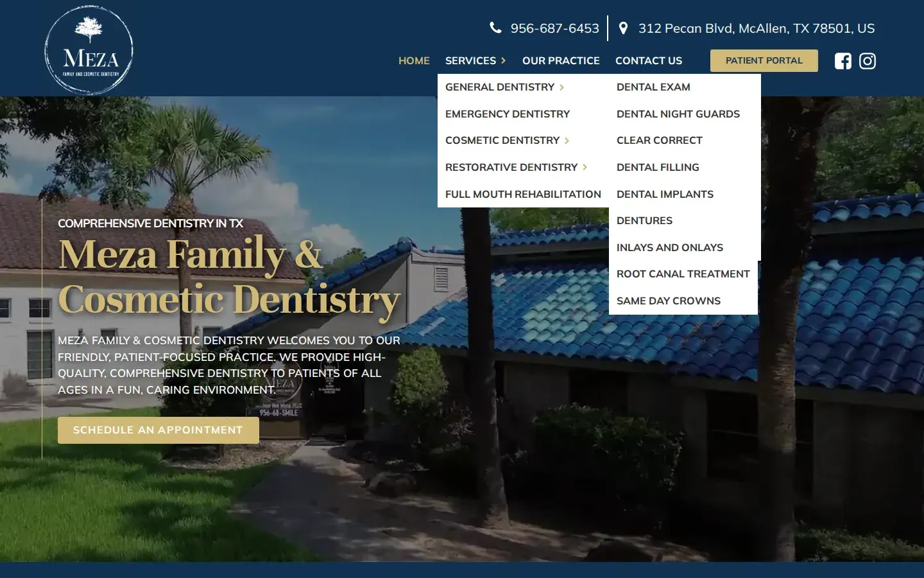
Task: Select Cosmetic Dentistry menu entry
Action: pos(502,141)
